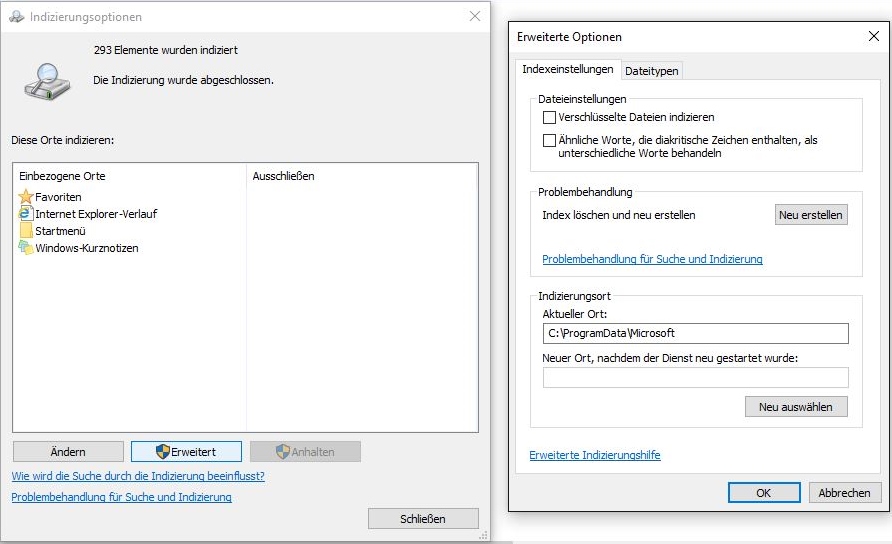This screenshot has height=544, width=892.
Task: Open Erweitert options button
Action: [186, 452]
